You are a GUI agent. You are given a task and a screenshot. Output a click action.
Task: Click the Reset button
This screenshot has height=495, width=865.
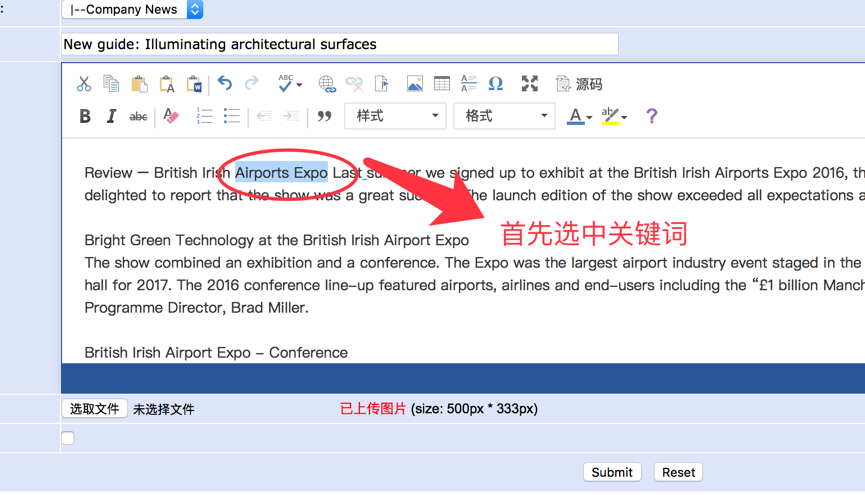coord(679,472)
